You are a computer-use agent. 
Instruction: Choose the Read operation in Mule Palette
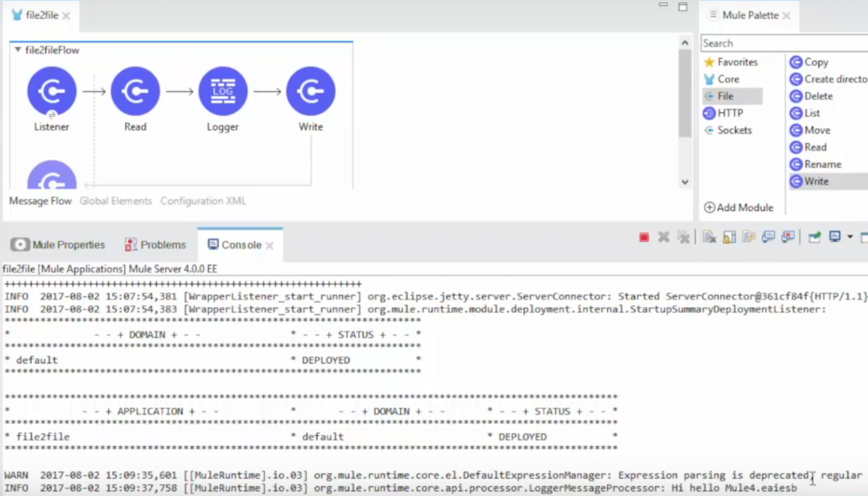[x=808, y=147]
